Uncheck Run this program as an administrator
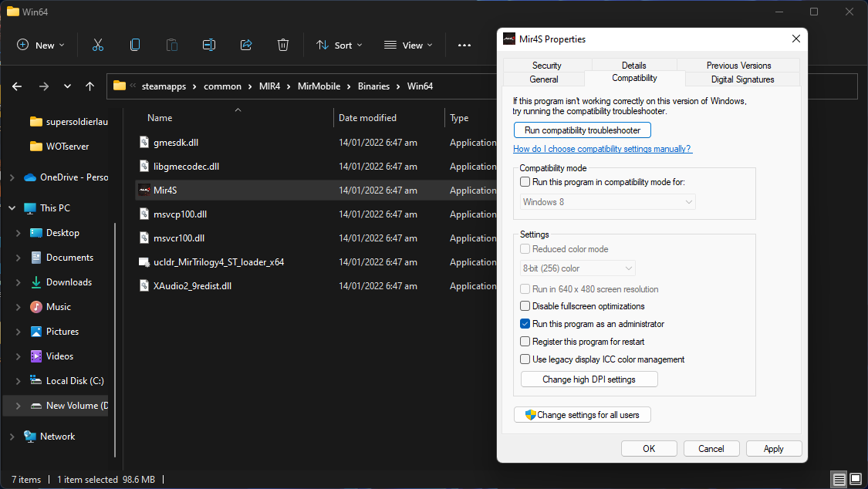The image size is (868, 489). 525,324
